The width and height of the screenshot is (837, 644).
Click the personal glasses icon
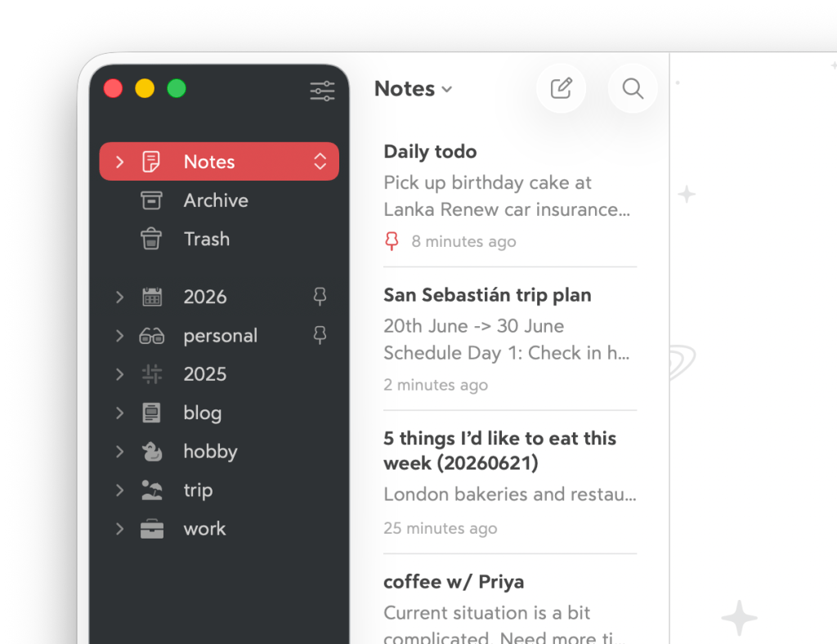[x=151, y=336]
